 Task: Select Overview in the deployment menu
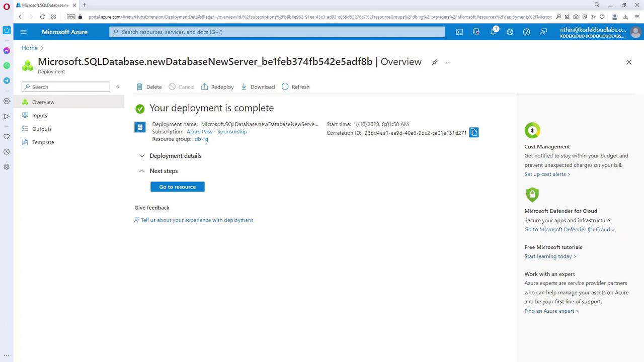click(69, 102)
